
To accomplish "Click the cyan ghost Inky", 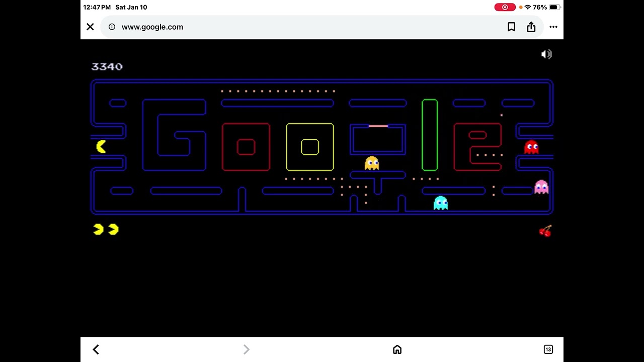I will pyautogui.click(x=441, y=203).
